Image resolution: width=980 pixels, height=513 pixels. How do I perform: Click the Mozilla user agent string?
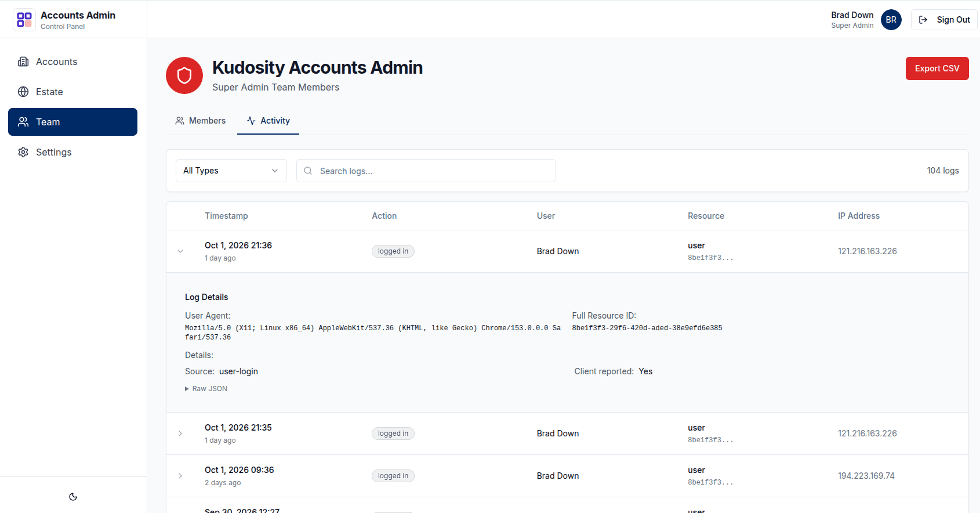tap(373, 333)
